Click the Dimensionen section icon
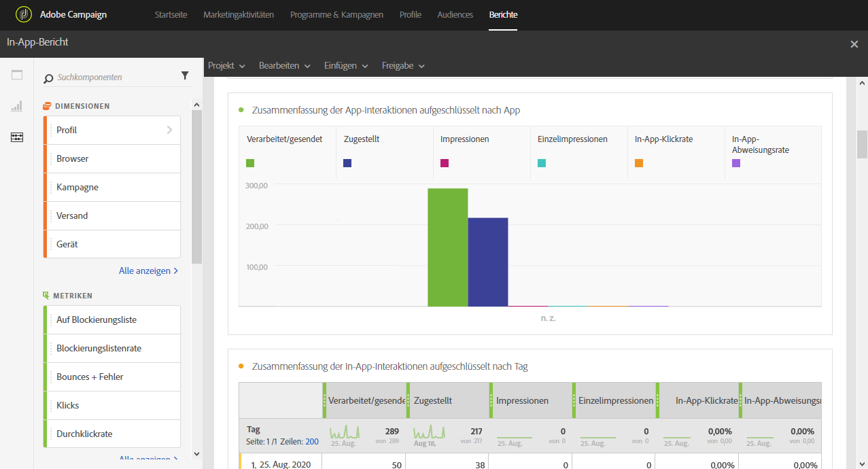The height and width of the screenshot is (469, 868). [47, 106]
